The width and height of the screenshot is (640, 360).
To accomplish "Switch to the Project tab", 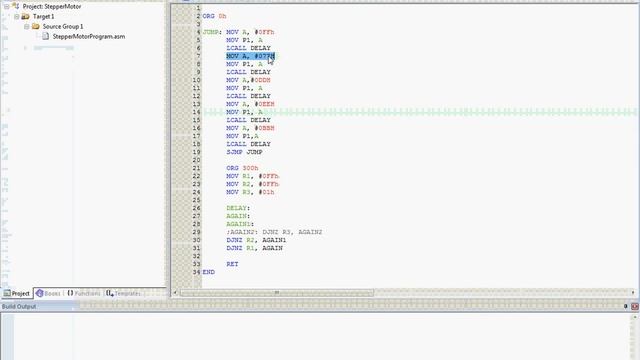I will click(x=17, y=293).
